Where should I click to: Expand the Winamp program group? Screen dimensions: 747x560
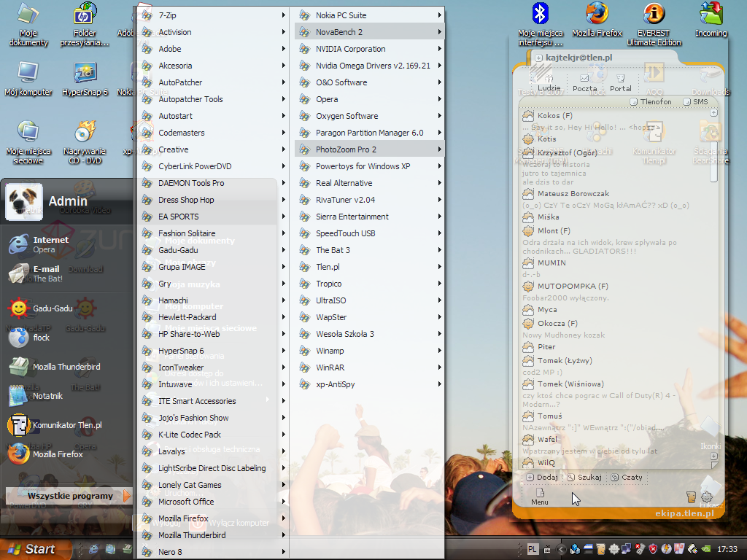click(370, 351)
